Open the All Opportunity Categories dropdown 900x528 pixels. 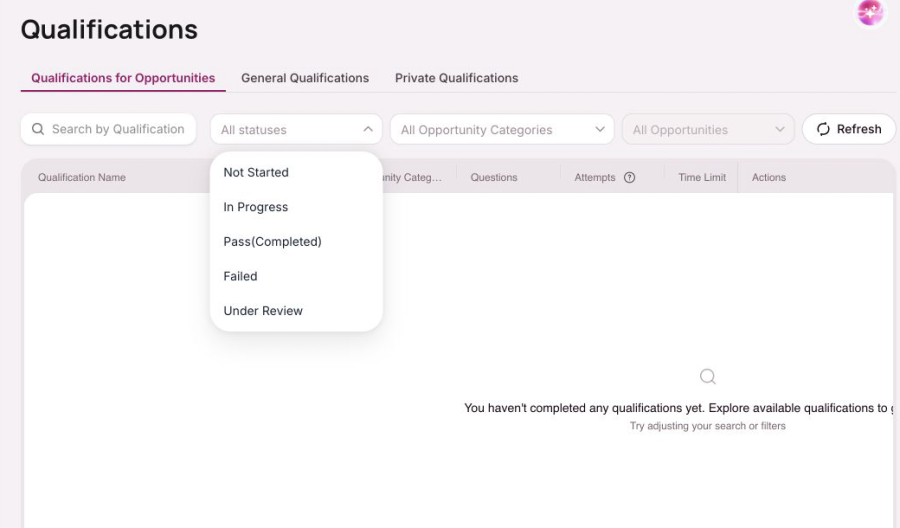coord(502,129)
